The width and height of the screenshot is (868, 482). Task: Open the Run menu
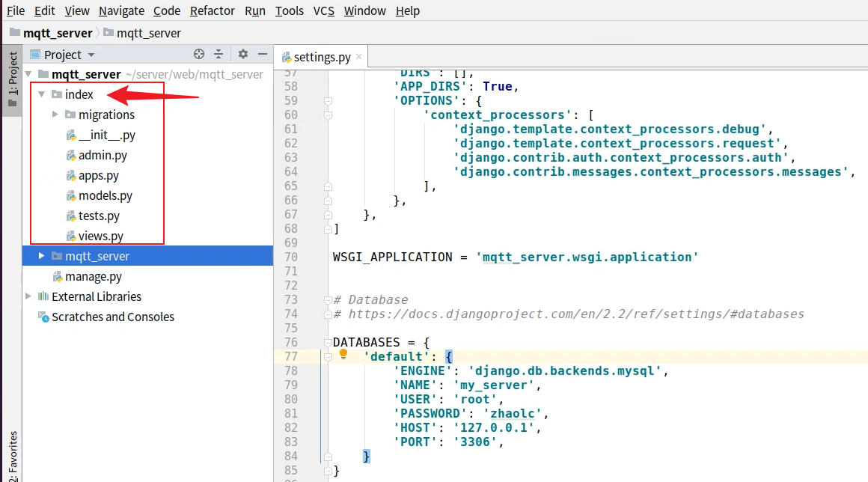(254, 10)
